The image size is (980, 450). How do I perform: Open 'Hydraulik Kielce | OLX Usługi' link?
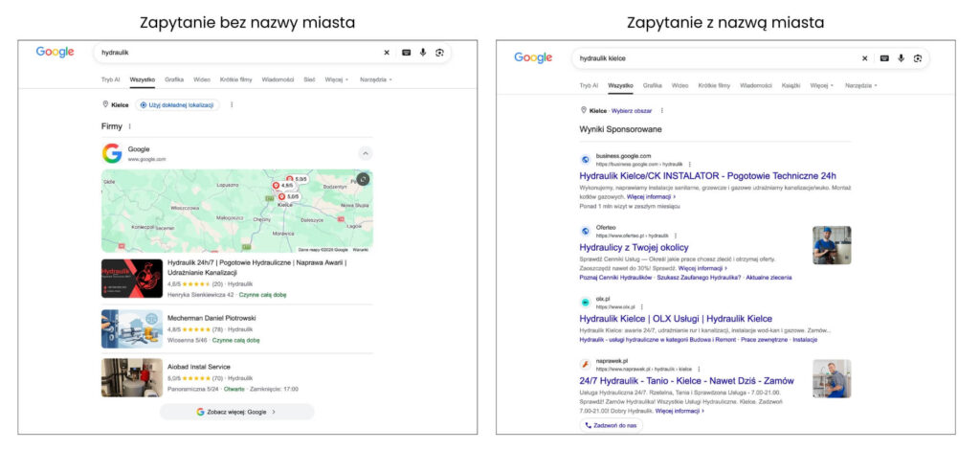click(x=676, y=319)
